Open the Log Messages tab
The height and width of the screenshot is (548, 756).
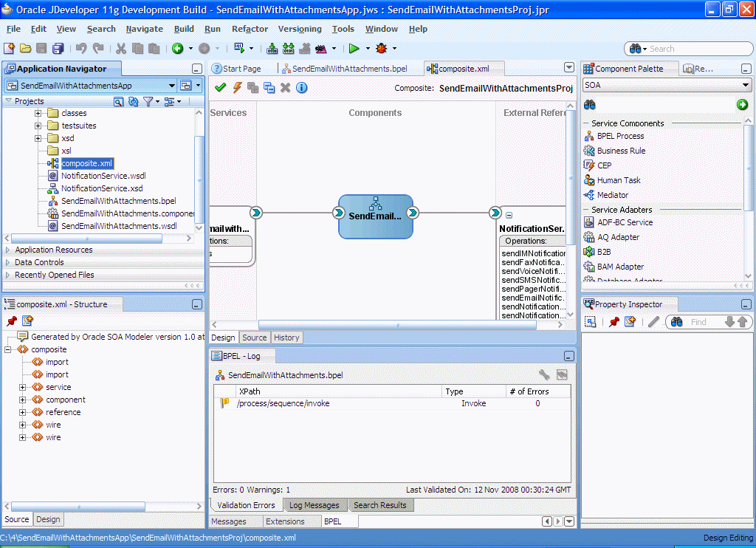(x=315, y=505)
